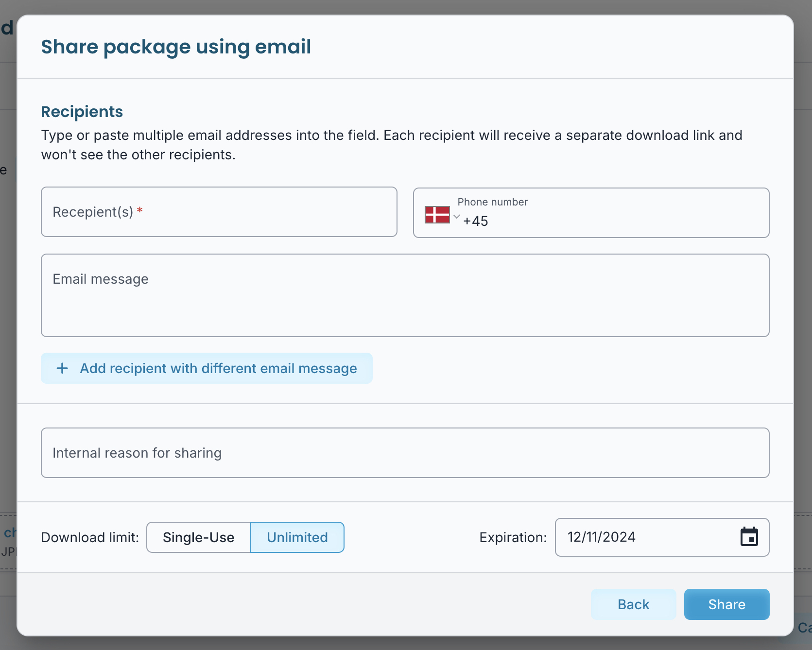Image resolution: width=812 pixels, height=650 pixels.
Task: Click the Back button
Action: [633, 604]
